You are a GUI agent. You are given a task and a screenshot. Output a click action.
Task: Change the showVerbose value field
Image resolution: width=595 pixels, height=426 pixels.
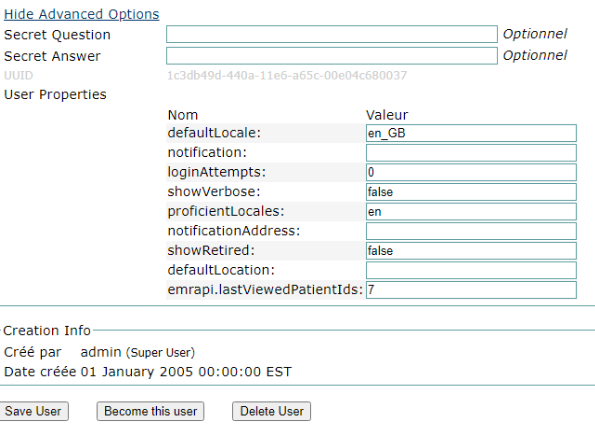pyautogui.click(x=471, y=192)
